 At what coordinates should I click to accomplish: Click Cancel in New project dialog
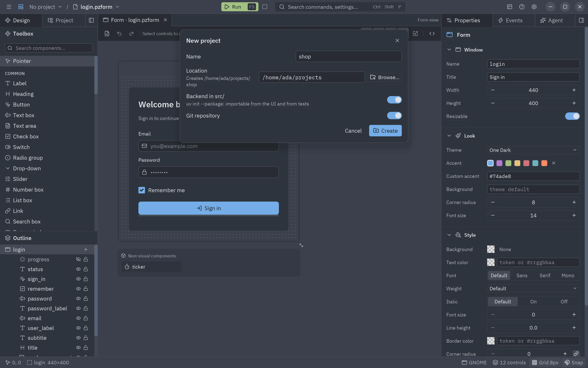(353, 131)
